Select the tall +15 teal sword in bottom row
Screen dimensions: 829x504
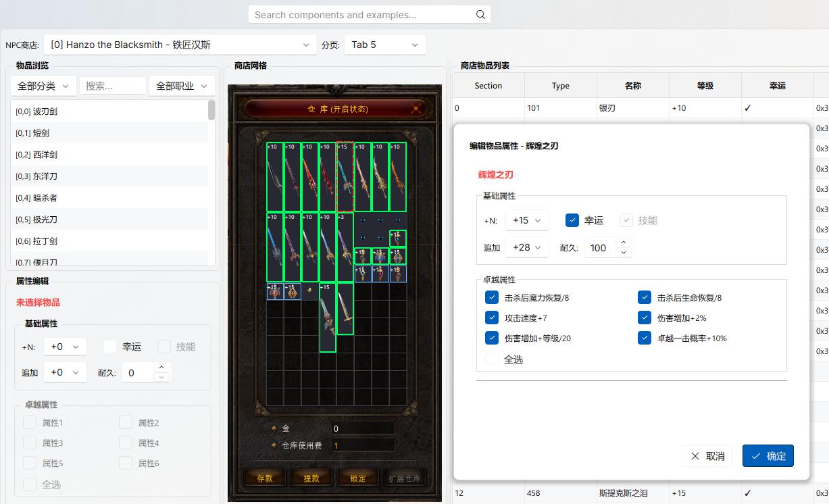(x=327, y=318)
